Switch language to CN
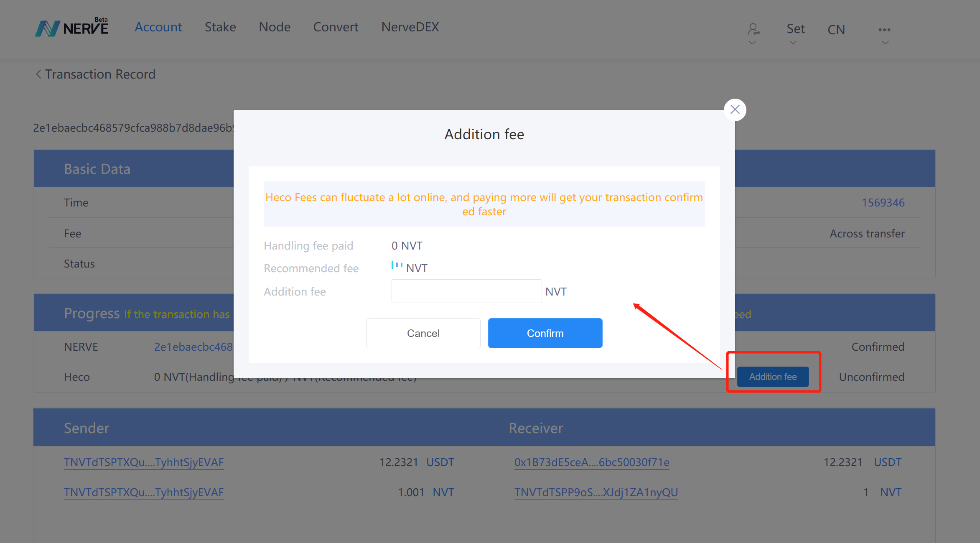Image resolution: width=980 pixels, height=543 pixels. pos(836,30)
